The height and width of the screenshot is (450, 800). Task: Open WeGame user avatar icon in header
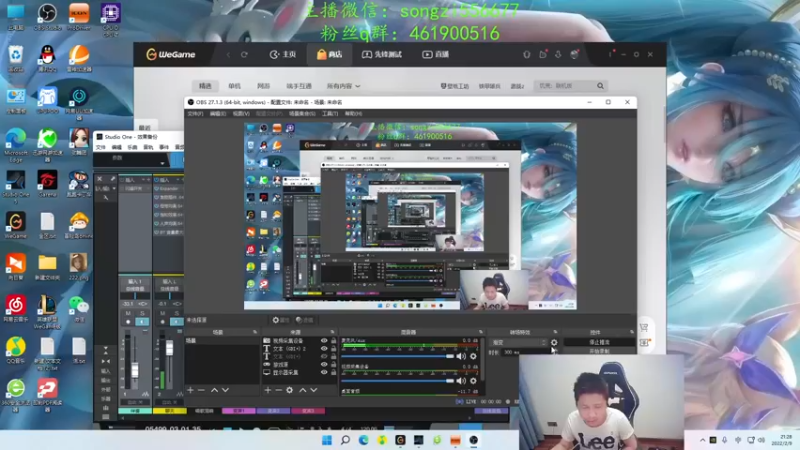click(x=575, y=54)
